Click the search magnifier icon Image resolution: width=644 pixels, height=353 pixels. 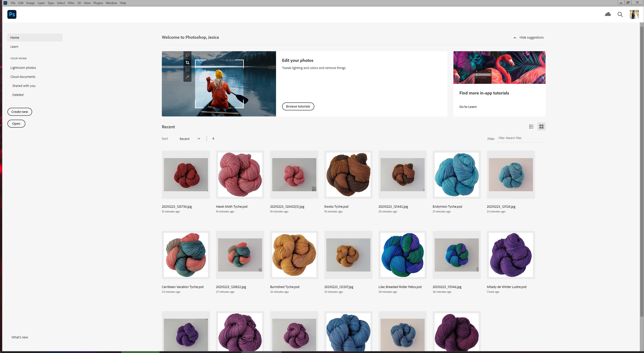tap(620, 14)
